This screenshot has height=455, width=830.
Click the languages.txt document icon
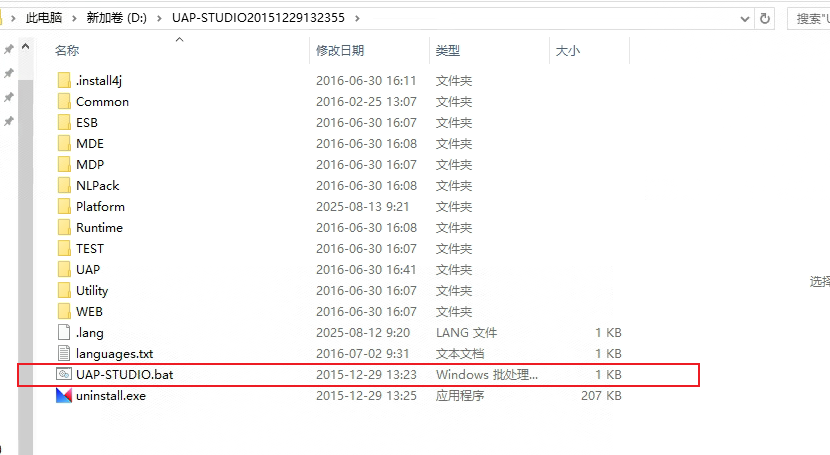(x=64, y=353)
